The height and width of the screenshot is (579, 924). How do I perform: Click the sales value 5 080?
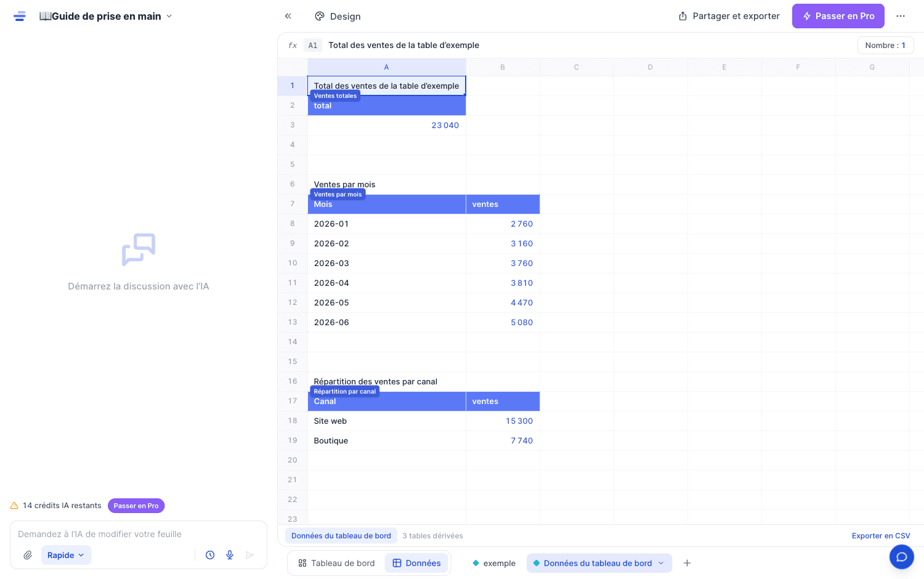(522, 322)
